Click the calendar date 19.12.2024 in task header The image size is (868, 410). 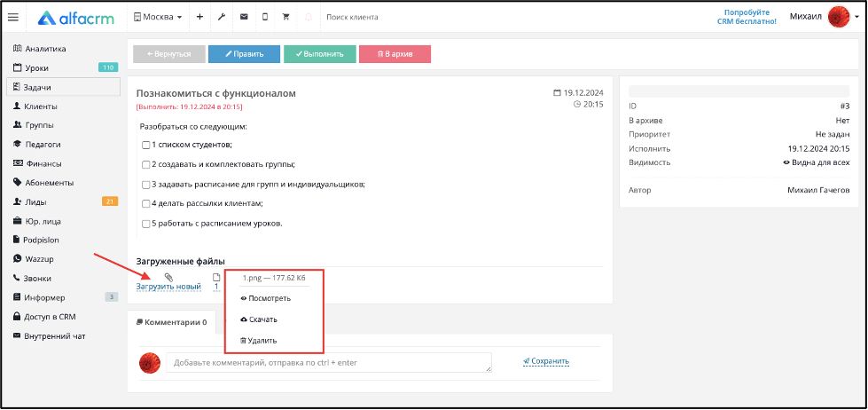(x=578, y=92)
